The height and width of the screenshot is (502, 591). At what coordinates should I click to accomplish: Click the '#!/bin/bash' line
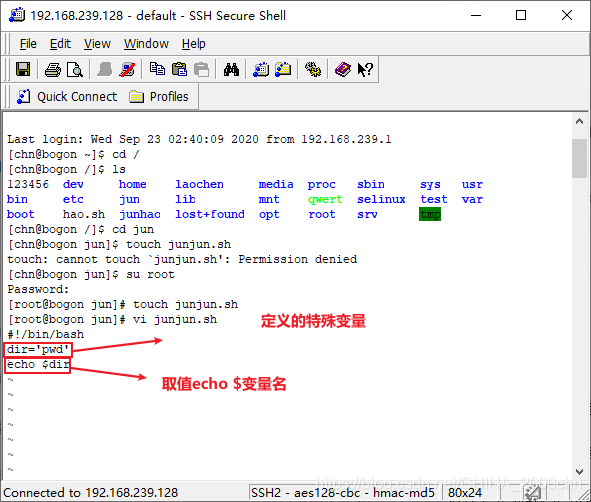pyautogui.click(x=46, y=334)
